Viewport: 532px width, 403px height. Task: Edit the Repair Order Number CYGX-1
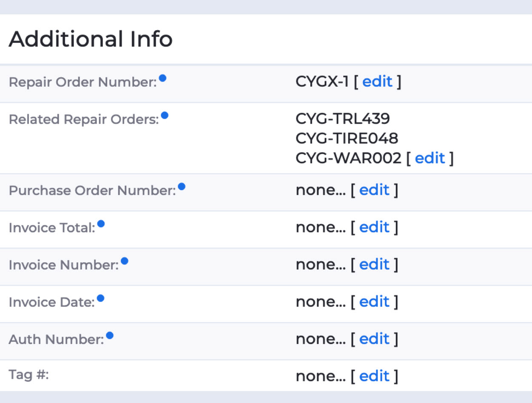tap(377, 82)
